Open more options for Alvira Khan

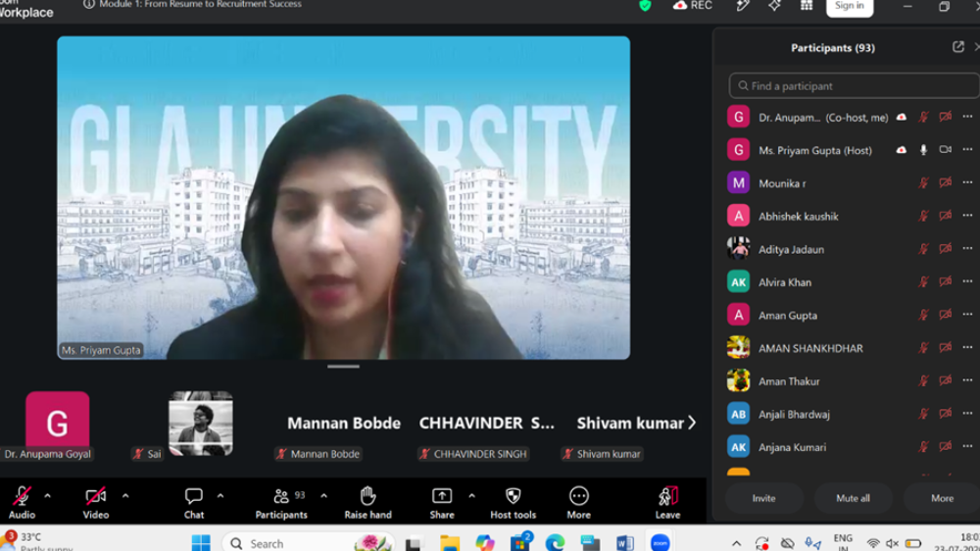[967, 281]
